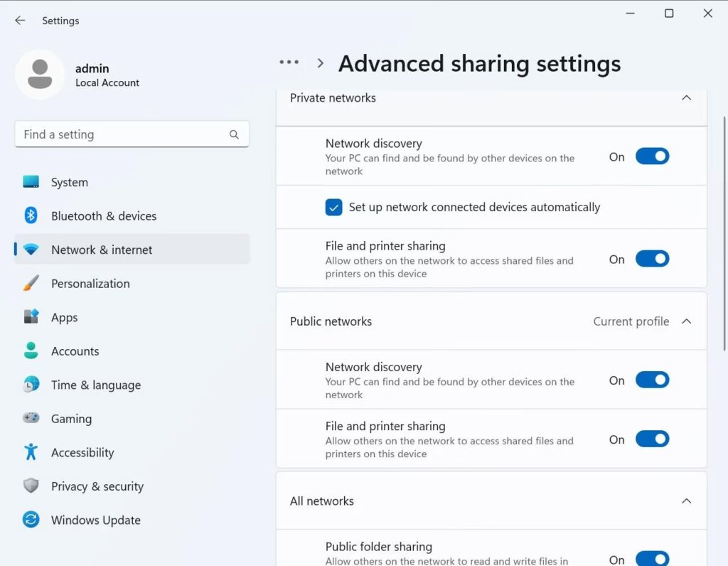Toggle Public networks Network discovery switch
This screenshot has width=728, height=566.
(x=652, y=380)
